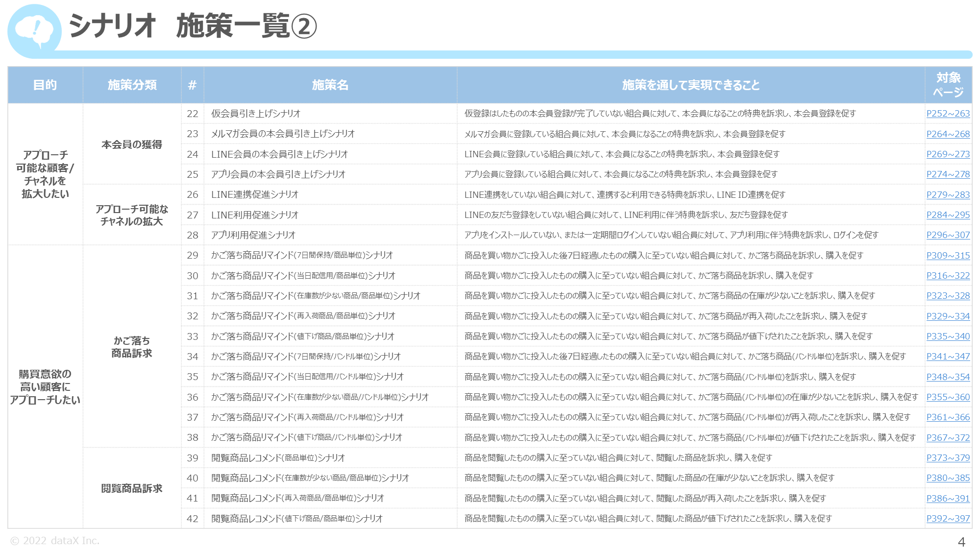Open page link P348~354
Image resolution: width=980 pixels, height=551 pixels.
pyautogui.click(x=948, y=377)
